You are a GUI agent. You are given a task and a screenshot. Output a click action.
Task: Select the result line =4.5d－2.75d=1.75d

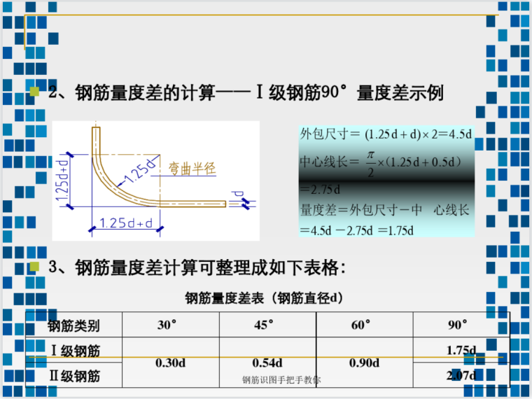356,230
